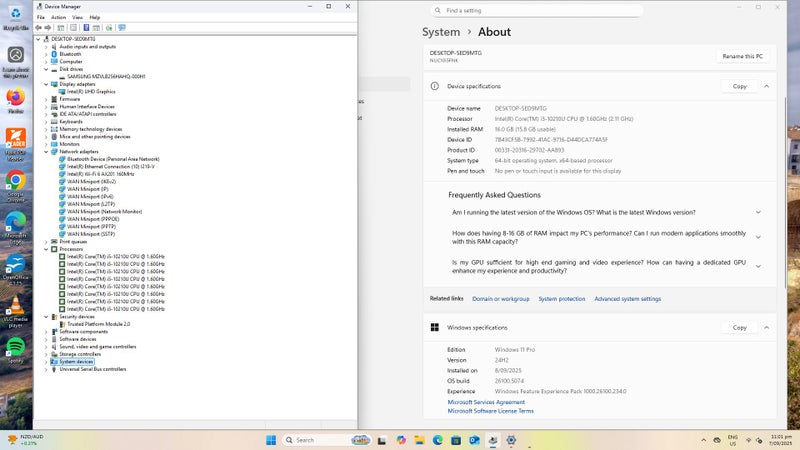Open Firefox from the desktop shortcut
The width and height of the screenshot is (800, 450).
(x=15, y=98)
